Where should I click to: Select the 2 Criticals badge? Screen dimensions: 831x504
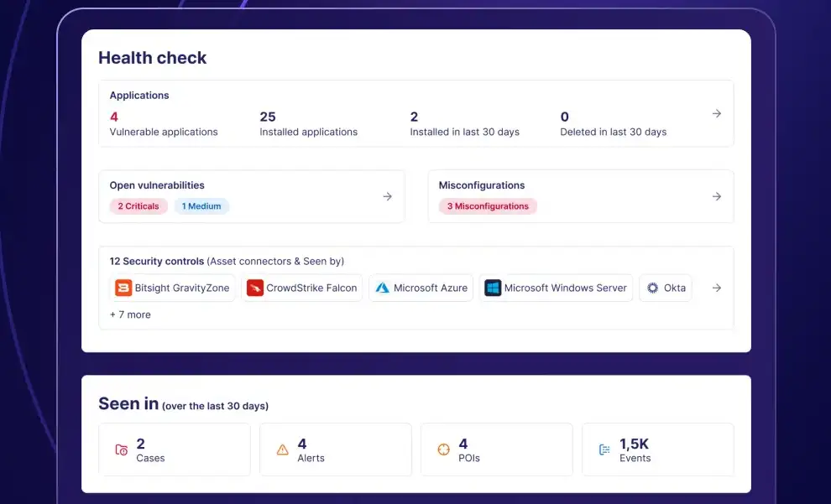(x=138, y=206)
